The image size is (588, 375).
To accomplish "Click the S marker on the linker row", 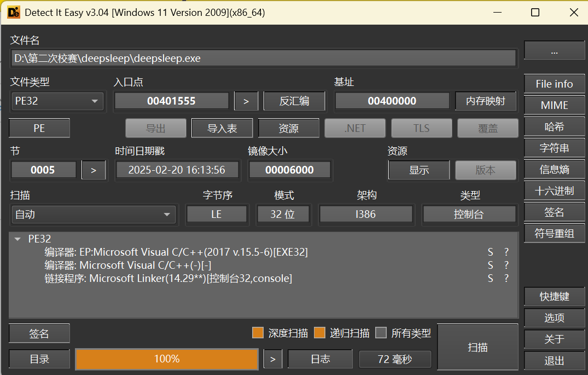I will 491,279.
